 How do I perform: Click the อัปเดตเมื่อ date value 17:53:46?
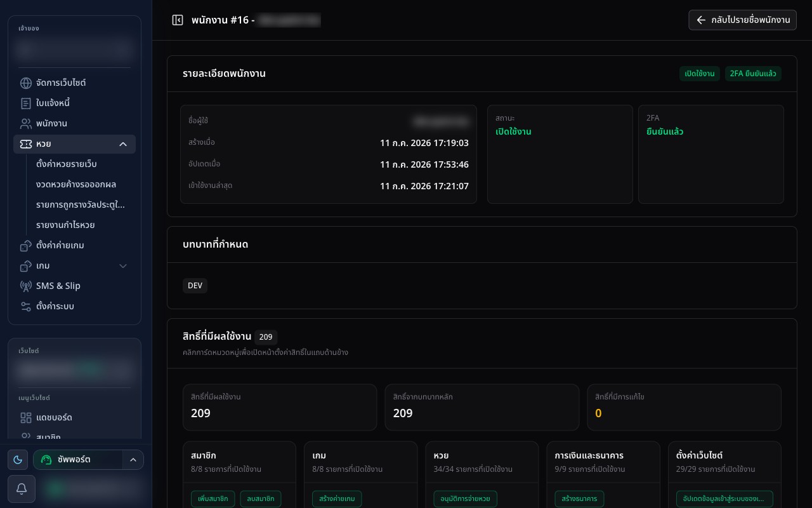pyautogui.click(x=424, y=164)
